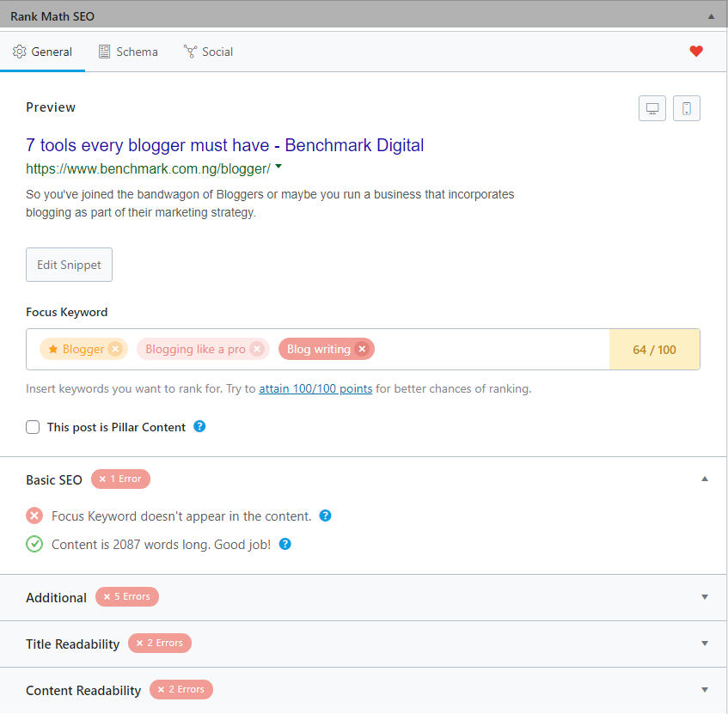Open help for content length check
Viewport: 728px width, 714px height.
coord(285,544)
